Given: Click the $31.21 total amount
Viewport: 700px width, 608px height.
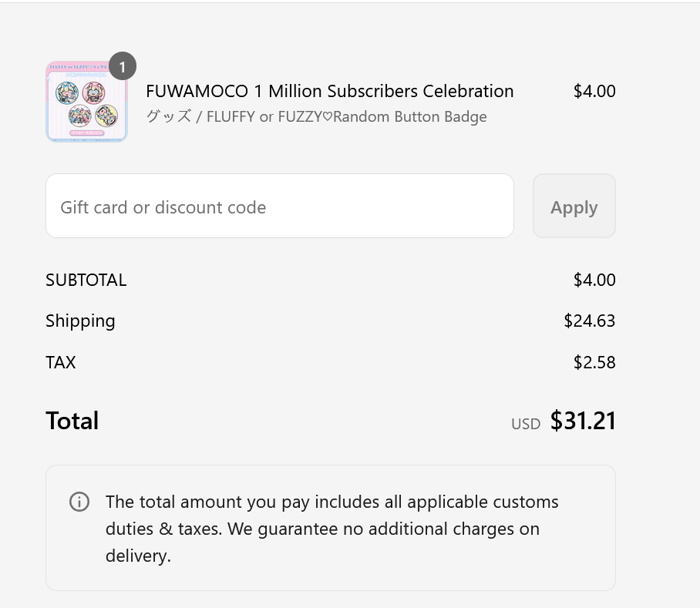Looking at the screenshot, I should (583, 421).
